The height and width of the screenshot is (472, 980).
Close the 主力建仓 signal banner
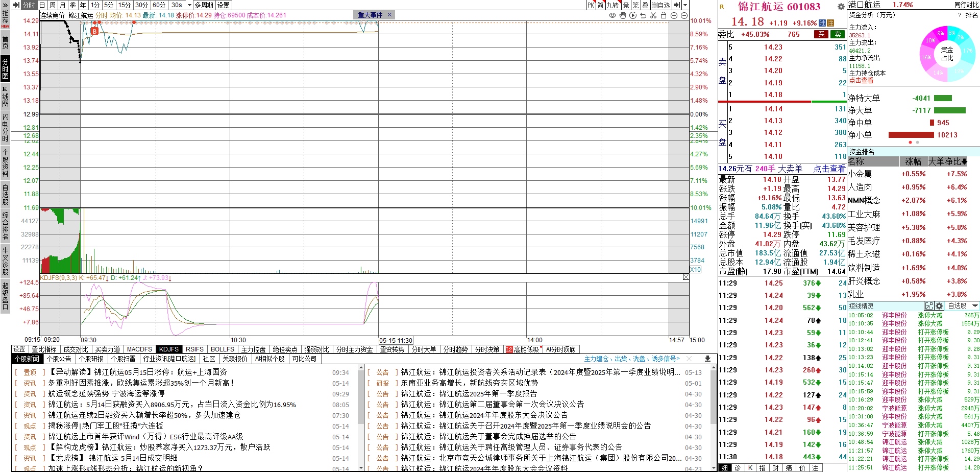click(690, 359)
